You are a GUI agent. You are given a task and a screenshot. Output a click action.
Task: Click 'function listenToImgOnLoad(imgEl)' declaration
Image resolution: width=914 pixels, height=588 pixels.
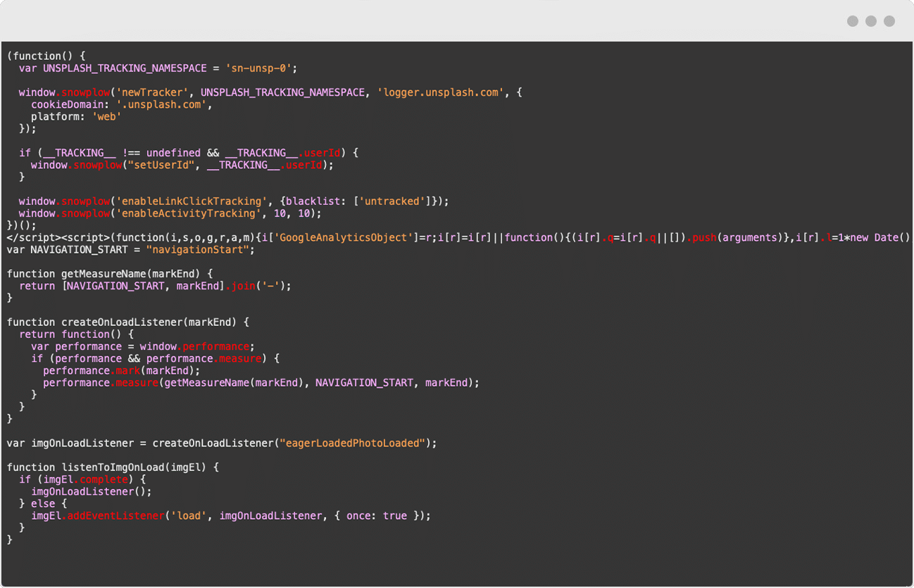pyautogui.click(x=113, y=468)
